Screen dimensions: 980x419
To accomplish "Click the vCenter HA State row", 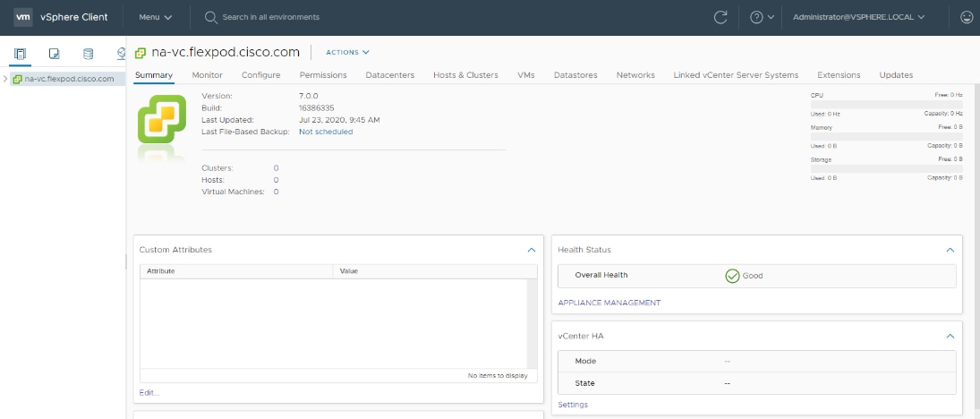I will pyautogui.click(x=756, y=383).
